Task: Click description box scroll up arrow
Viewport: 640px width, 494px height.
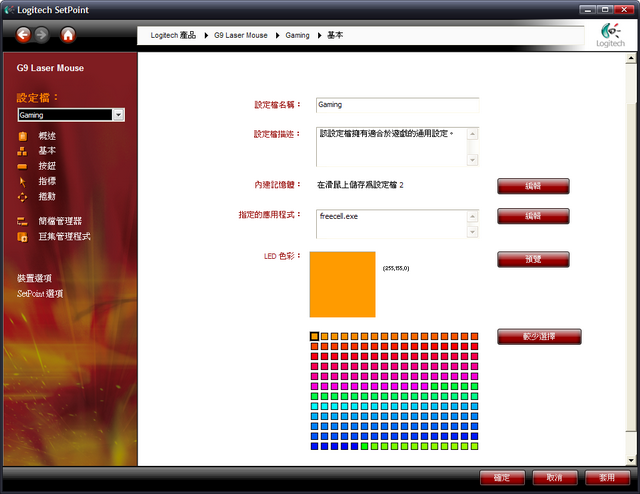Action: pyautogui.click(x=472, y=134)
